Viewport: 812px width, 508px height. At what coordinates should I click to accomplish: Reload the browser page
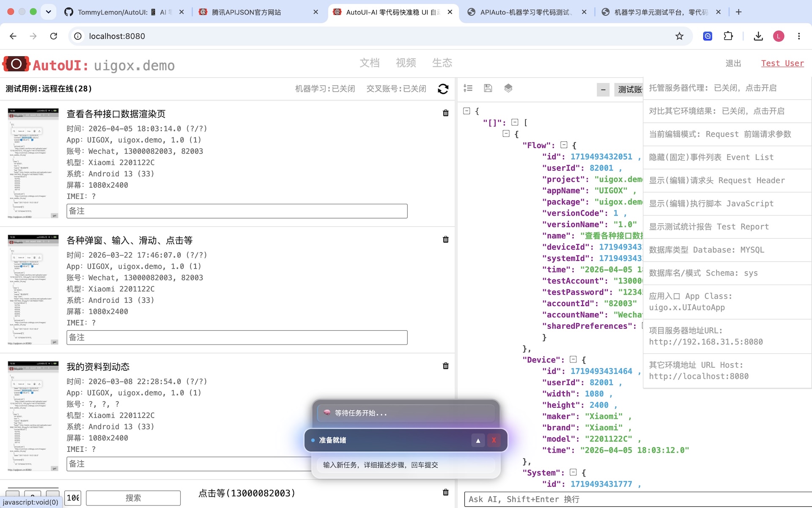coord(53,36)
